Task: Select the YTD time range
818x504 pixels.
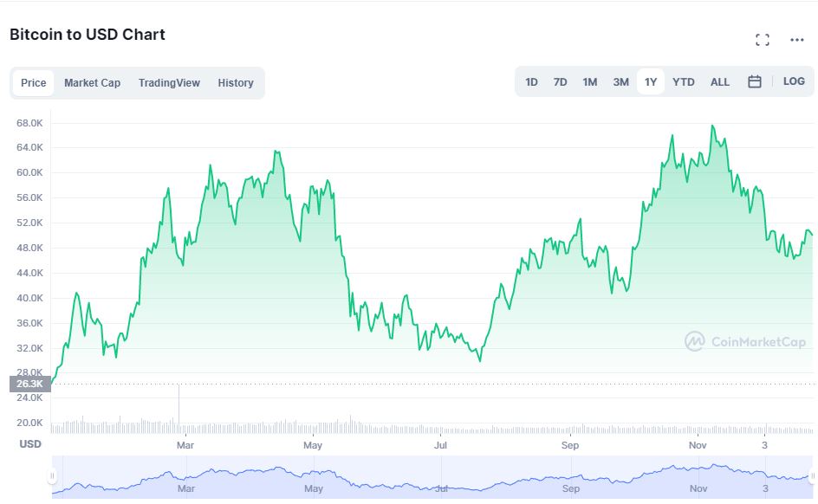Action: coord(684,81)
